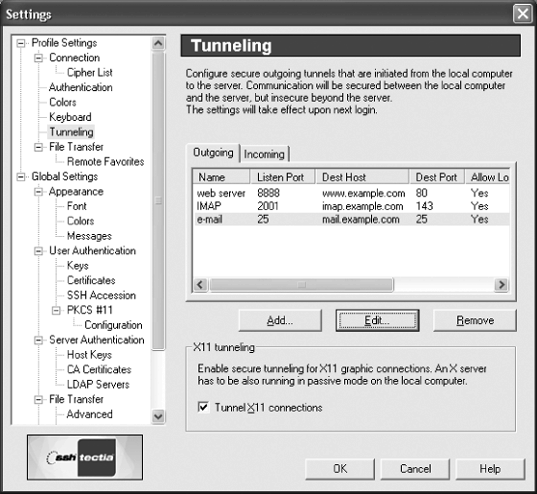Click mail.example.com destination host cell

(x=361, y=219)
